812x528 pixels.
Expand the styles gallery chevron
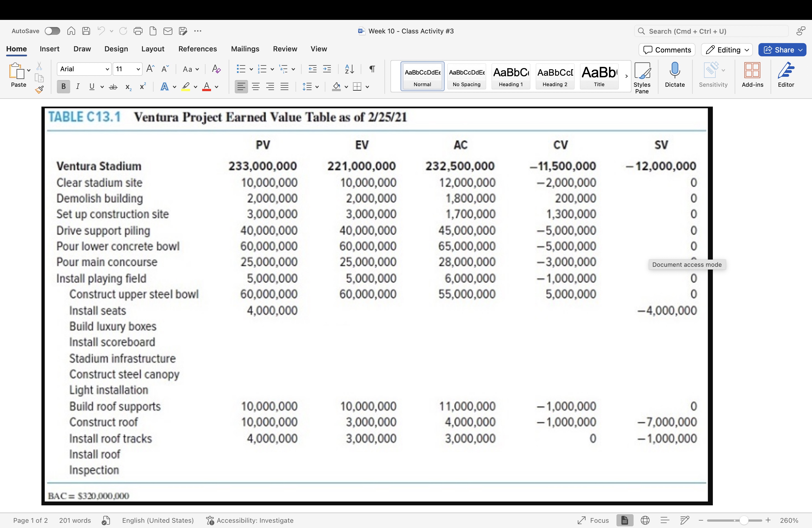click(626, 76)
